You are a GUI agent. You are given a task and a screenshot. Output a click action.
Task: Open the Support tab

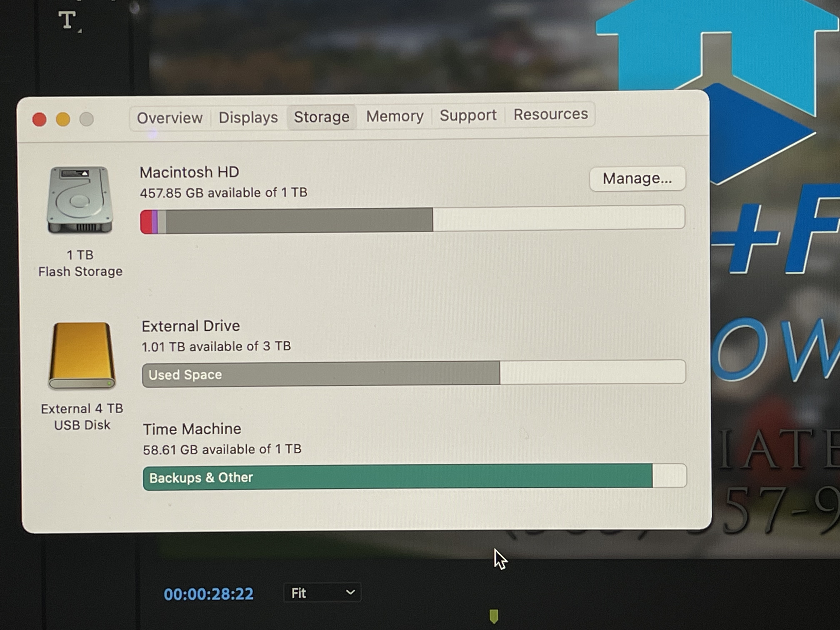click(469, 115)
